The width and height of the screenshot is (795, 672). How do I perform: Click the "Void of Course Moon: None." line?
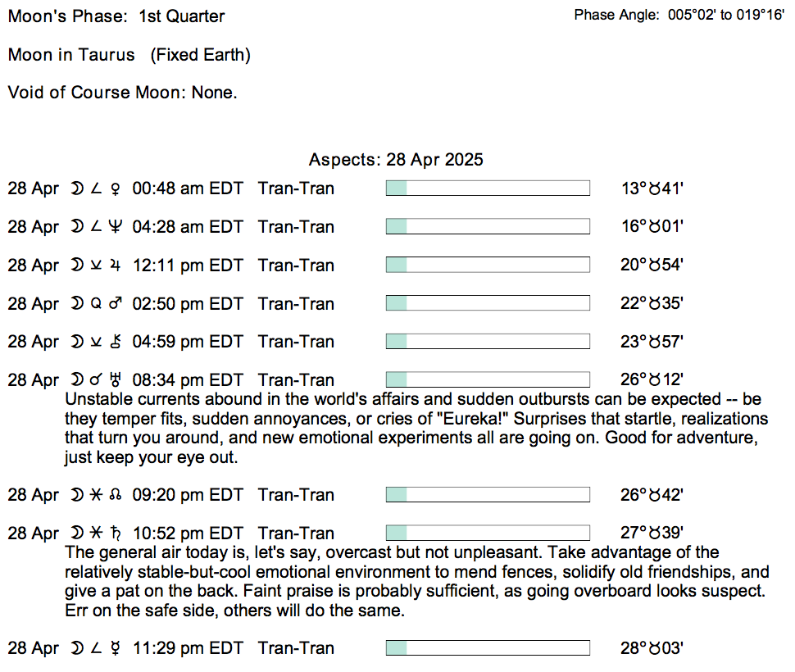[x=123, y=93]
